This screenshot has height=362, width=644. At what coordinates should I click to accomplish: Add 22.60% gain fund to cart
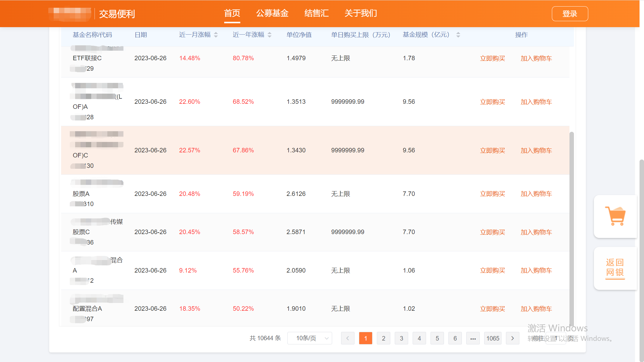[x=536, y=102]
